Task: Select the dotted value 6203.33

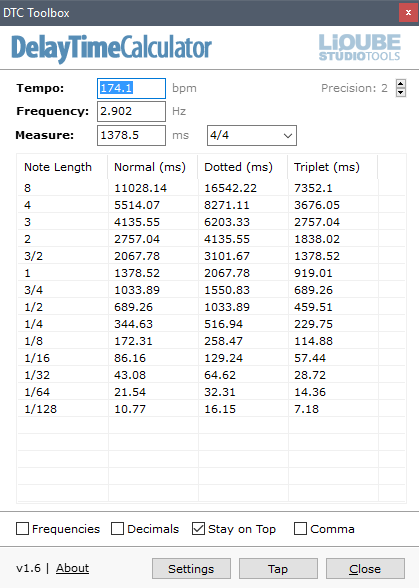Action: pos(227,222)
